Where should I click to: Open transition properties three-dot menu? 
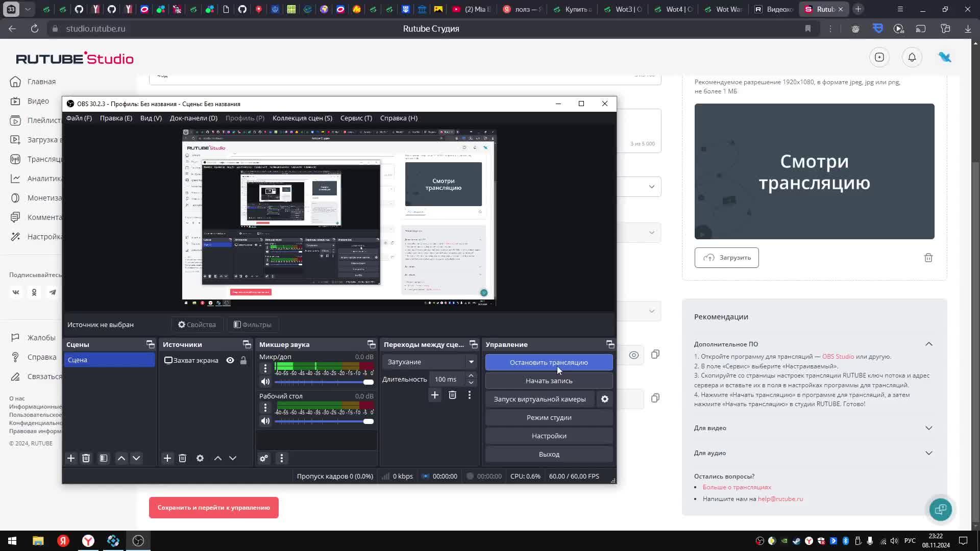click(470, 395)
